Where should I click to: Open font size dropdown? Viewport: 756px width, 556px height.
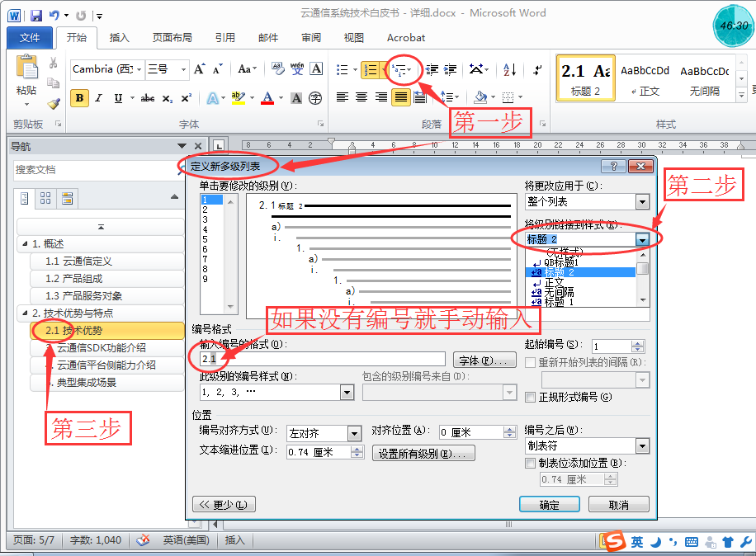click(x=183, y=70)
